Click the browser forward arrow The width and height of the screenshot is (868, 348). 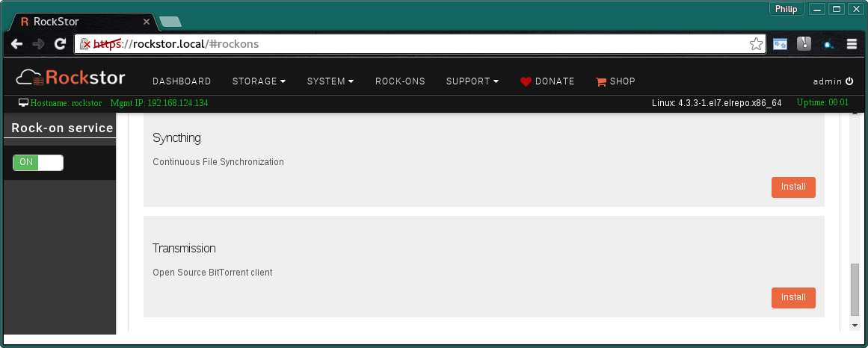tap(38, 44)
